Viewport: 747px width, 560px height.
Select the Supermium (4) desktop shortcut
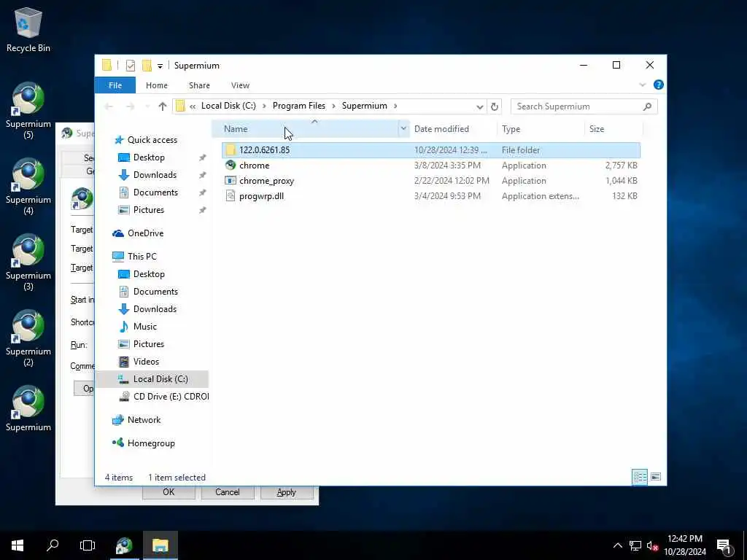28,186
